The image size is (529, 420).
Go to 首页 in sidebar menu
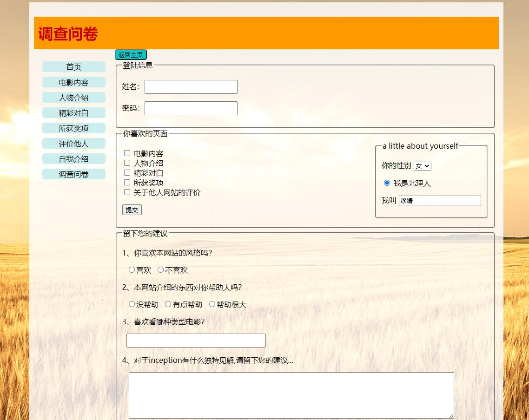(x=73, y=67)
